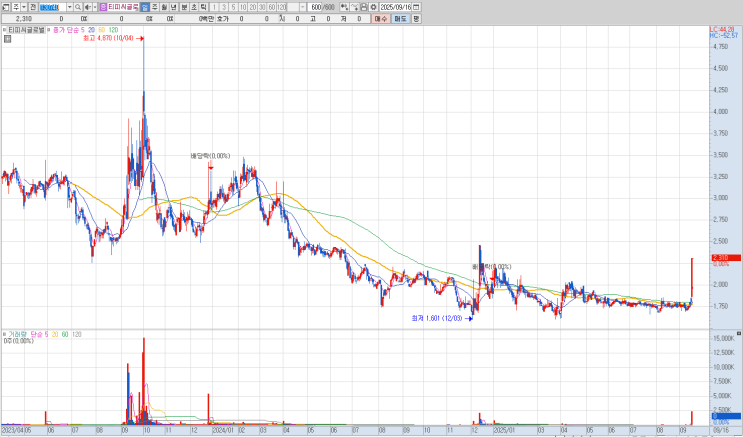
Task: Click the chart tool icon right of 600/600
Action: click(344, 7)
